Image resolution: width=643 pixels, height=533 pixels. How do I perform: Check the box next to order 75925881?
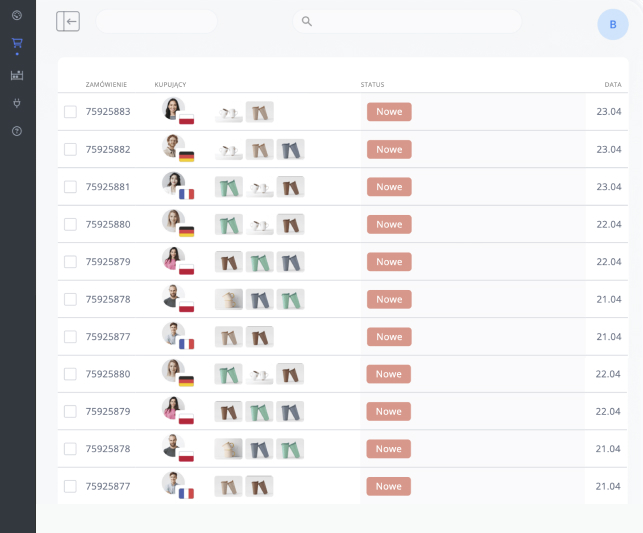[x=70, y=187]
